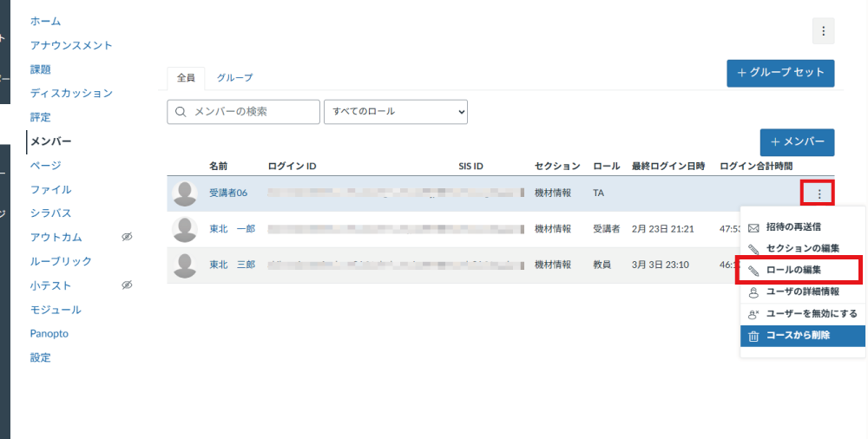Open ページ in course navigation

pyautogui.click(x=45, y=165)
